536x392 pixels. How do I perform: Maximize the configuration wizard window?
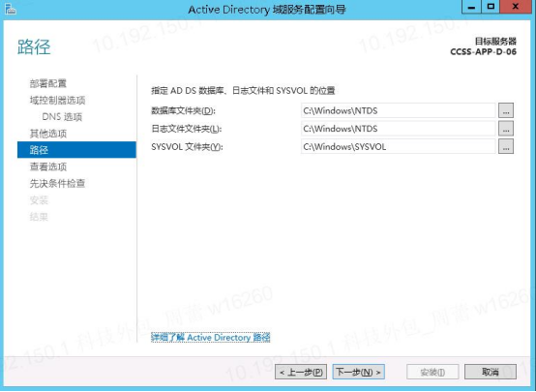491,7
